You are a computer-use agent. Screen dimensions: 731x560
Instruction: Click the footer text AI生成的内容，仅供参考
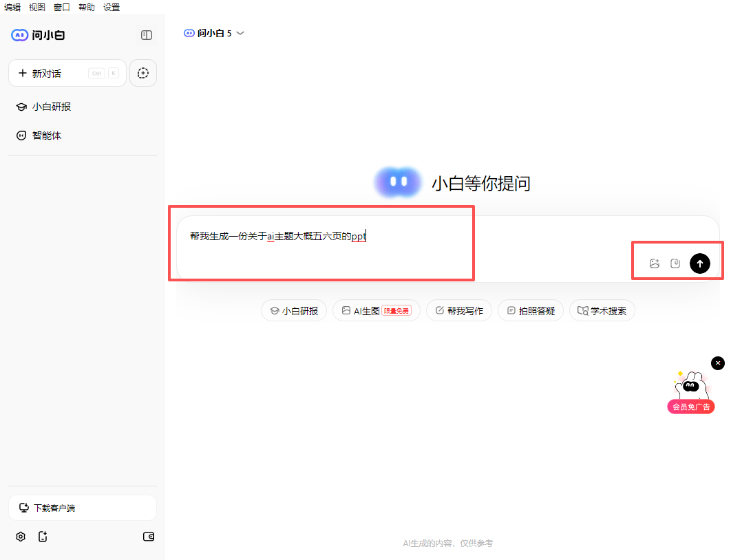tap(448, 543)
